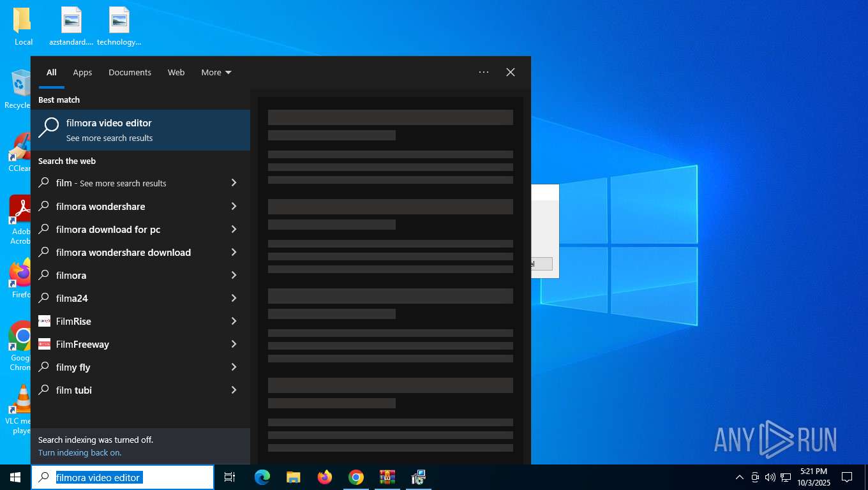
Task: Expand arrow for 'filmora wondershare'
Action: (234, 206)
